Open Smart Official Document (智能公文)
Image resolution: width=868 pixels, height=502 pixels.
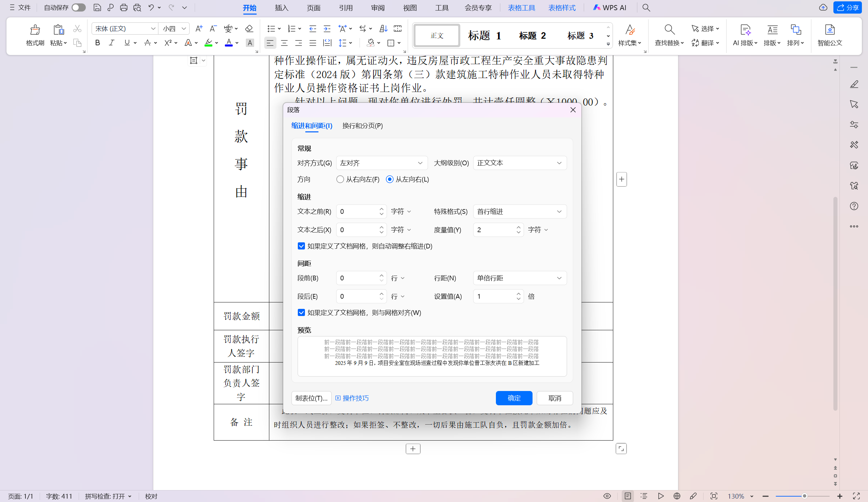point(830,35)
